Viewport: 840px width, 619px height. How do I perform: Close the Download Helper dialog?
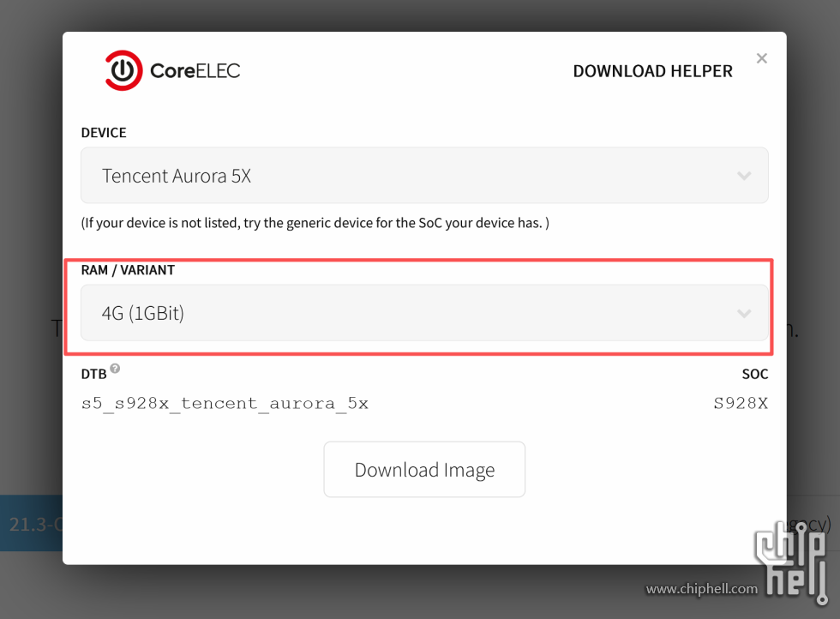[761, 58]
